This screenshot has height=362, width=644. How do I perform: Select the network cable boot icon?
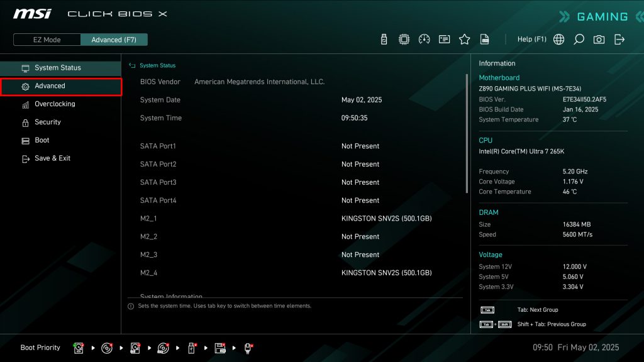(248, 348)
